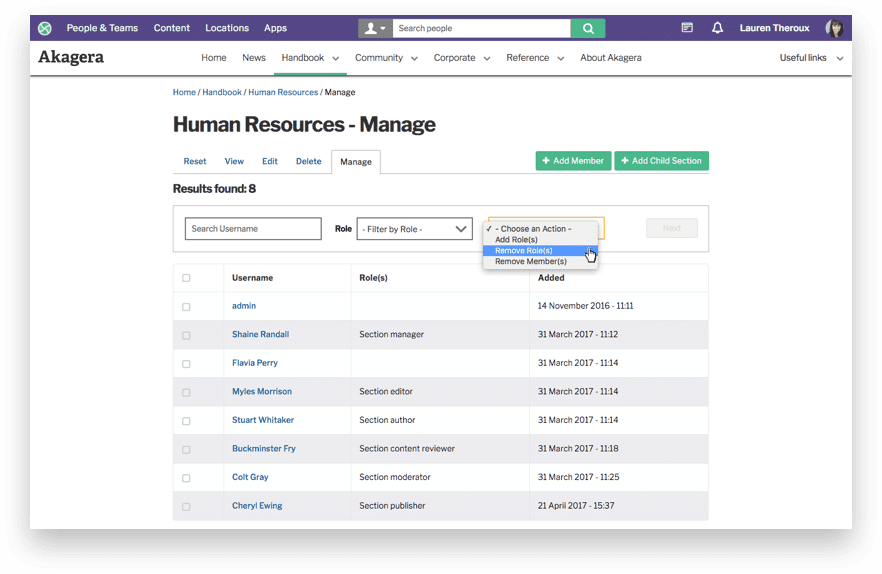
Task: Open the messages card icon in header
Action: tap(687, 28)
